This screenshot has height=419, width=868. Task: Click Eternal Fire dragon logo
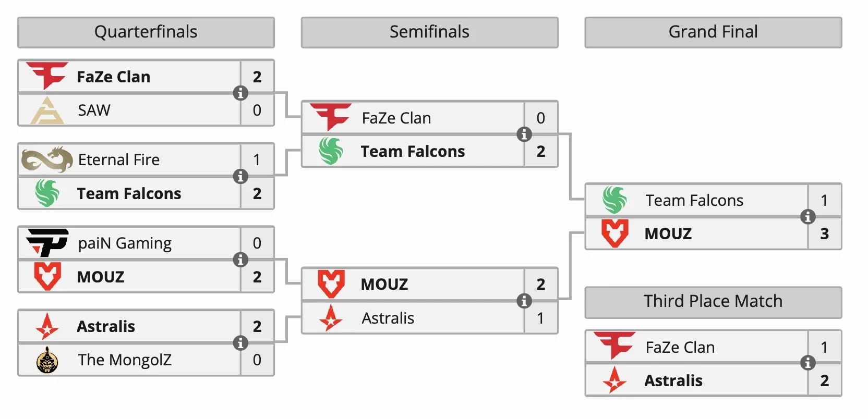tap(47, 159)
